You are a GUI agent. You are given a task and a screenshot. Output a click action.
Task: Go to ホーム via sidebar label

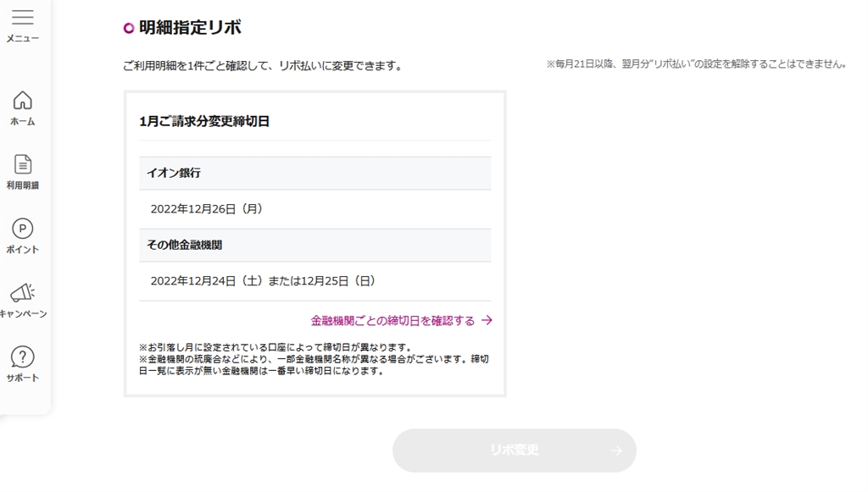[23, 122]
